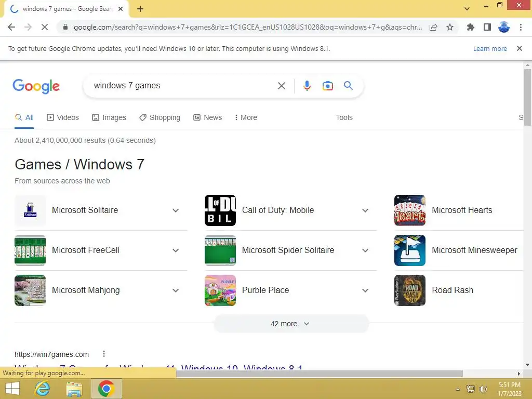Screen dimensions: 532x399
Task: Bookmark this tab with star icon
Action: point(450,27)
